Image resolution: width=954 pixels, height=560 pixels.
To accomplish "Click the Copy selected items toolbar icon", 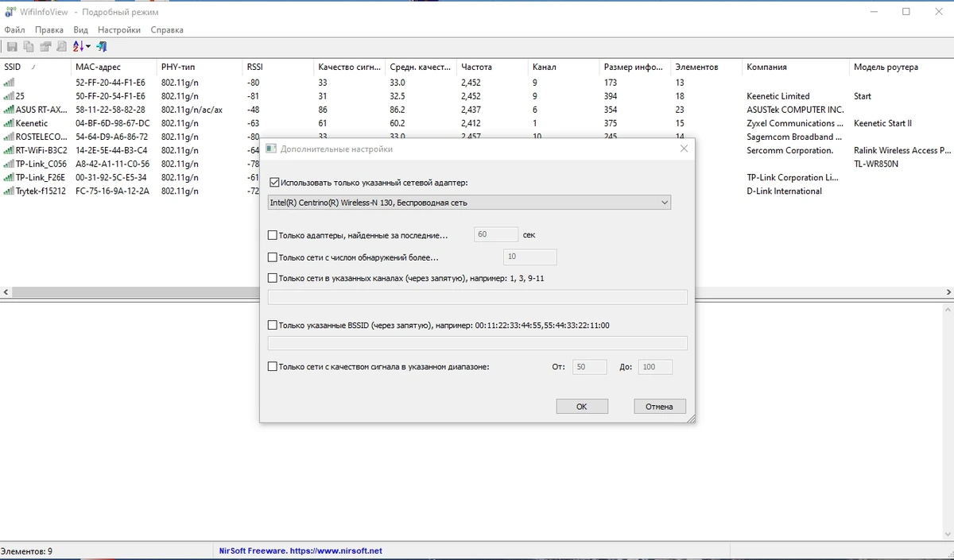I will 29,47.
